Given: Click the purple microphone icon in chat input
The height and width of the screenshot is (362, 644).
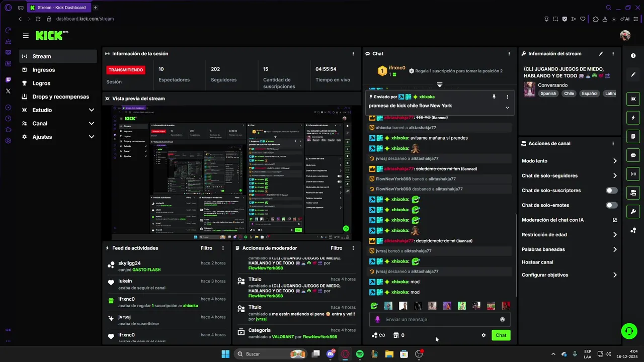Looking at the screenshot, I should coord(377,319).
